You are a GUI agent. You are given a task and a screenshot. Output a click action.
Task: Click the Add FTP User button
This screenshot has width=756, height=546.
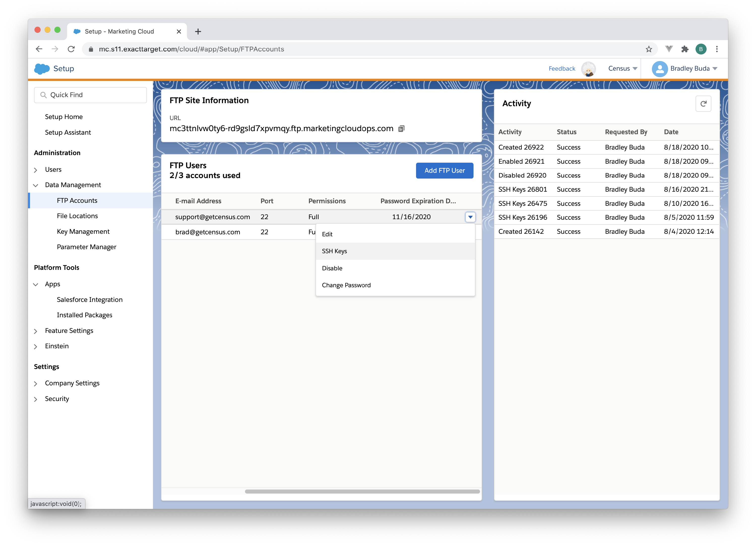pos(444,170)
